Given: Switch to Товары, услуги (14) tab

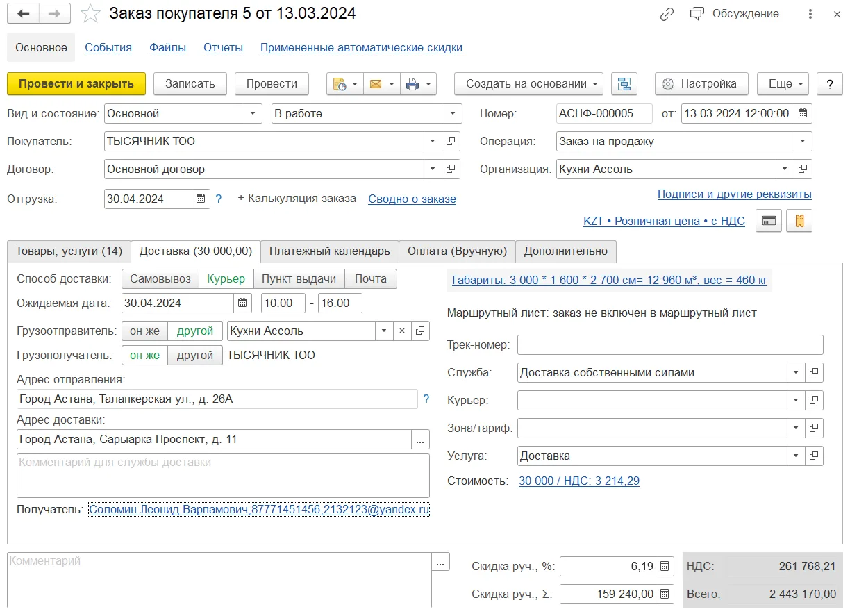Looking at the screenshot, I should (x=69, y=251).
